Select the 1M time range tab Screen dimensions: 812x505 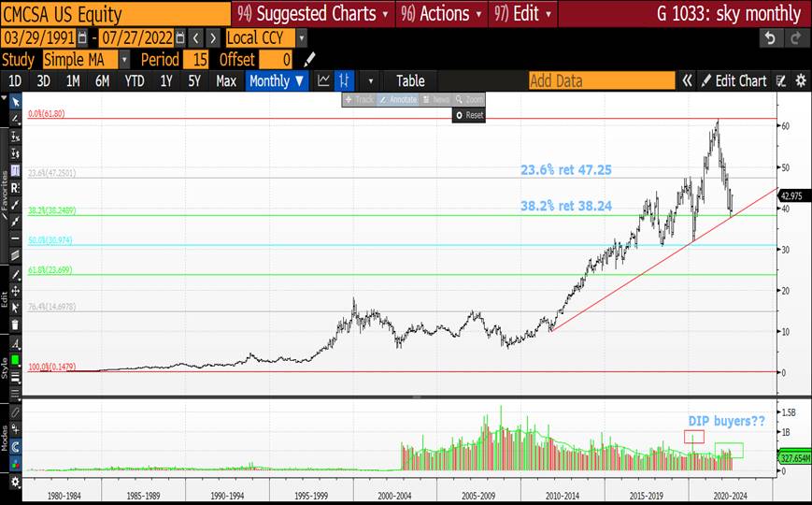[x=73, y=80]
